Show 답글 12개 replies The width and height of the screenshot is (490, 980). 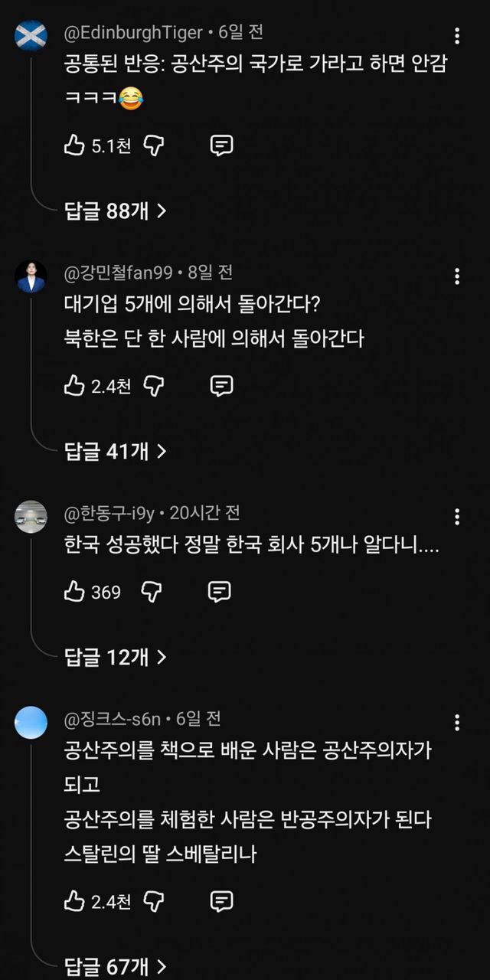(x=116, y=657)
